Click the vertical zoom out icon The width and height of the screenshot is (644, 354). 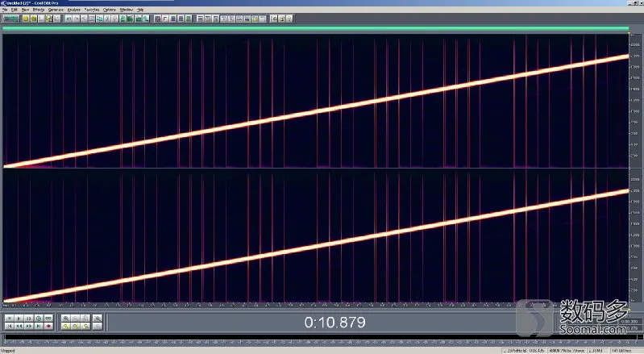(98, 326)
